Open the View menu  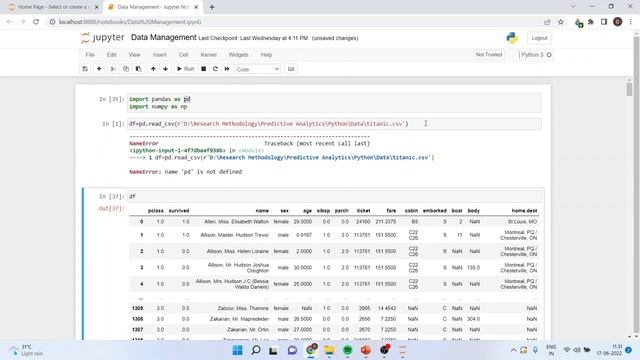[134, 55]
